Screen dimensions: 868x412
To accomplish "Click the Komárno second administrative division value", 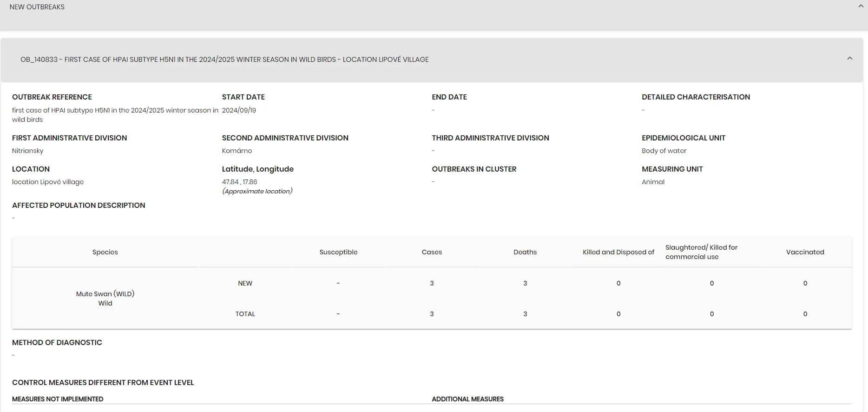I will (x=237, y=151).
